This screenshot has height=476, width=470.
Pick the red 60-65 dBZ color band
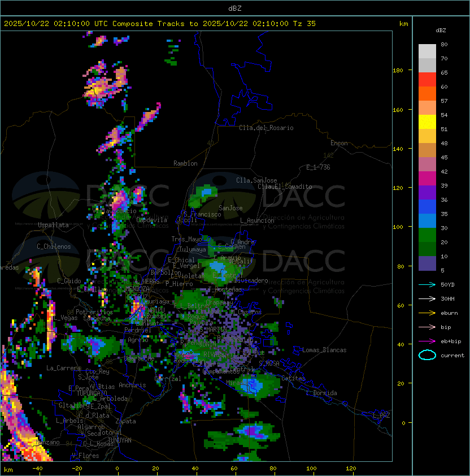(x=427, y=80)
